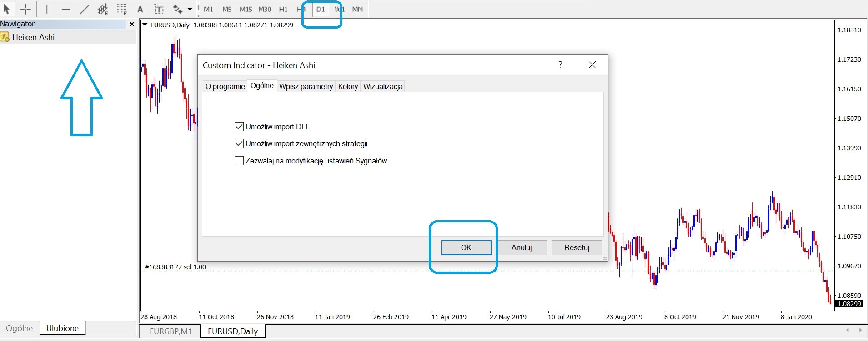Select the trendline drawing tool
This screenshot has width=868, height=341.
click(85, 9)
